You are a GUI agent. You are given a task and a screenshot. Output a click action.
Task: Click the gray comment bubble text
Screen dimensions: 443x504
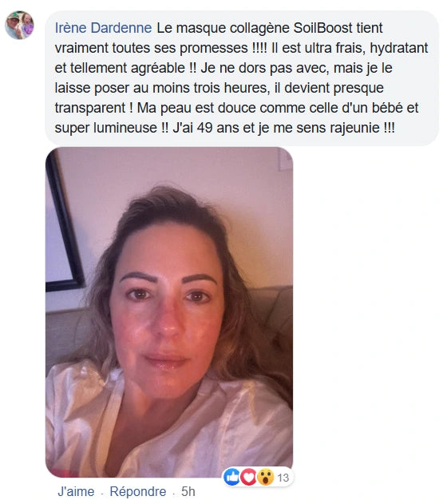[242, 78]
